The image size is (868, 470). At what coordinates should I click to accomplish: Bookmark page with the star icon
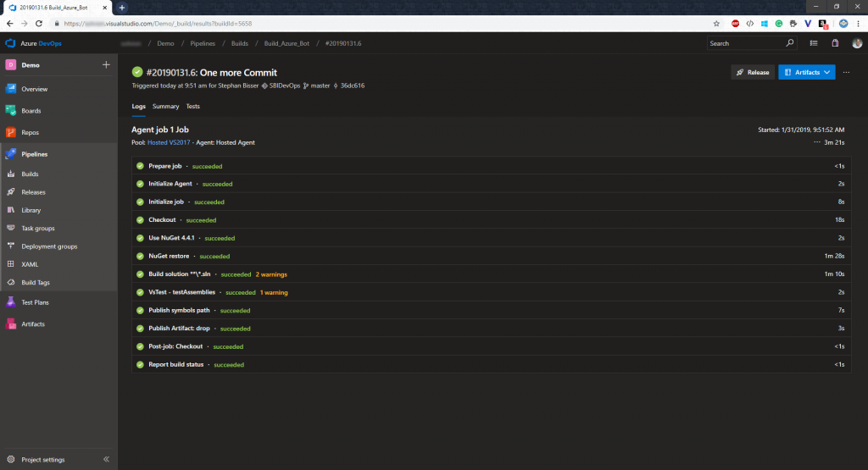point(716,23)
